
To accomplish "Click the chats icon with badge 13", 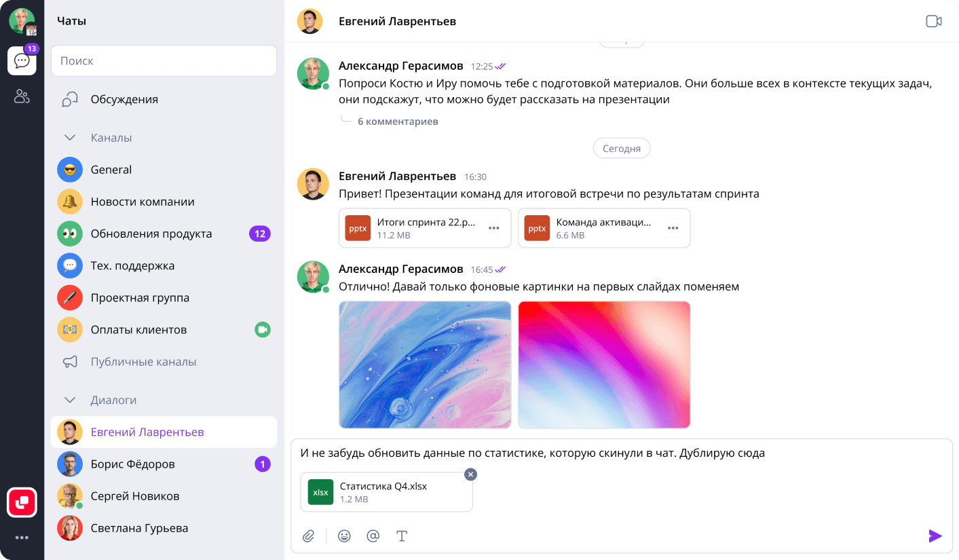I will coord(22,60).
